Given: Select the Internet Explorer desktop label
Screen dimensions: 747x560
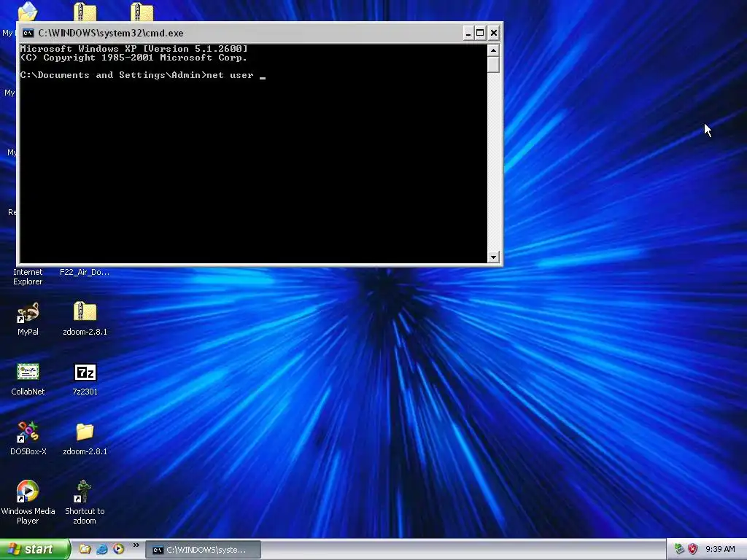Looking at the screenshot, I should 28,276.
